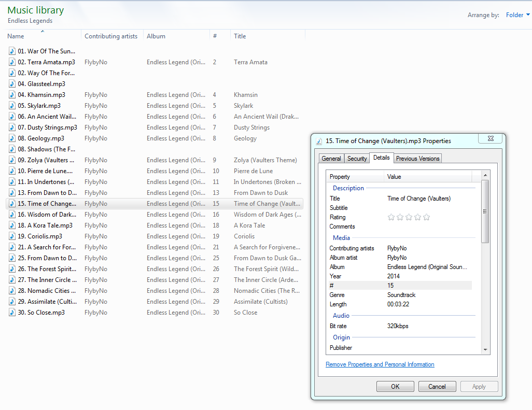Click the title Coriolis in Title column
Viewport: 532px width, 410px height.
(244, 236)
